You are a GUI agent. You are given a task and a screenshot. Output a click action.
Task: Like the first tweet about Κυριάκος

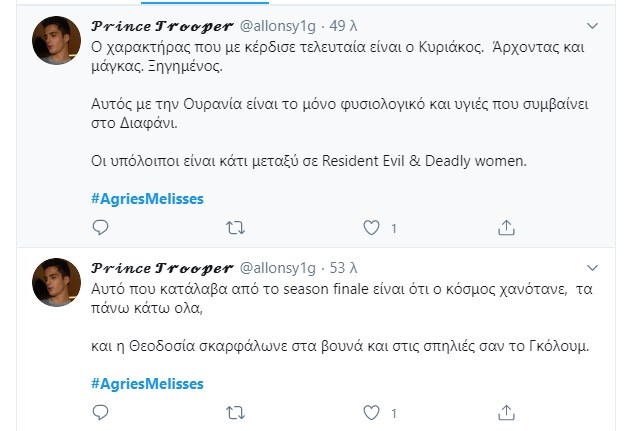(372, 228)
